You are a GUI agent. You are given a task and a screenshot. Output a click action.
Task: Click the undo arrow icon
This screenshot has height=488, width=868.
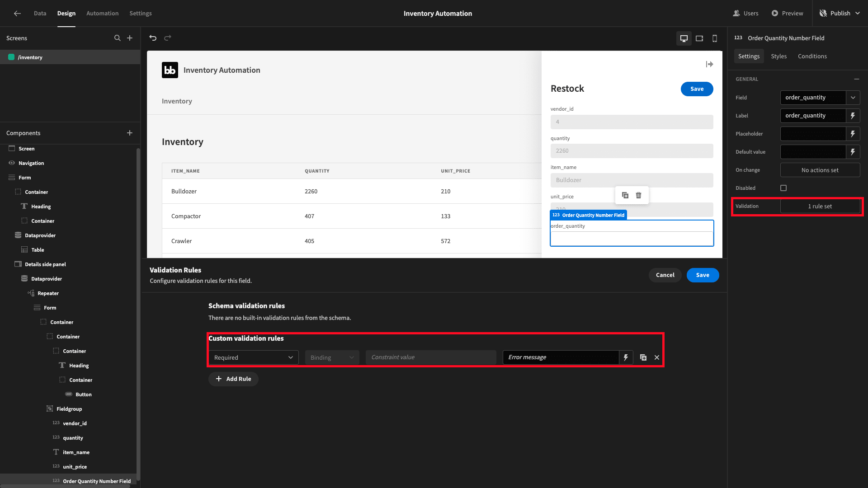(x=153, y=38)
